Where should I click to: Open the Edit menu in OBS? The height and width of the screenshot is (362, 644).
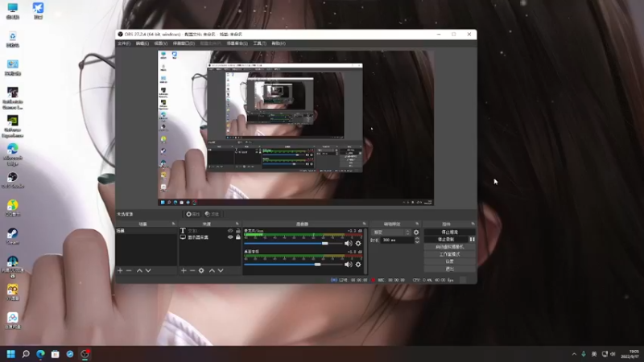coord(142,43)
